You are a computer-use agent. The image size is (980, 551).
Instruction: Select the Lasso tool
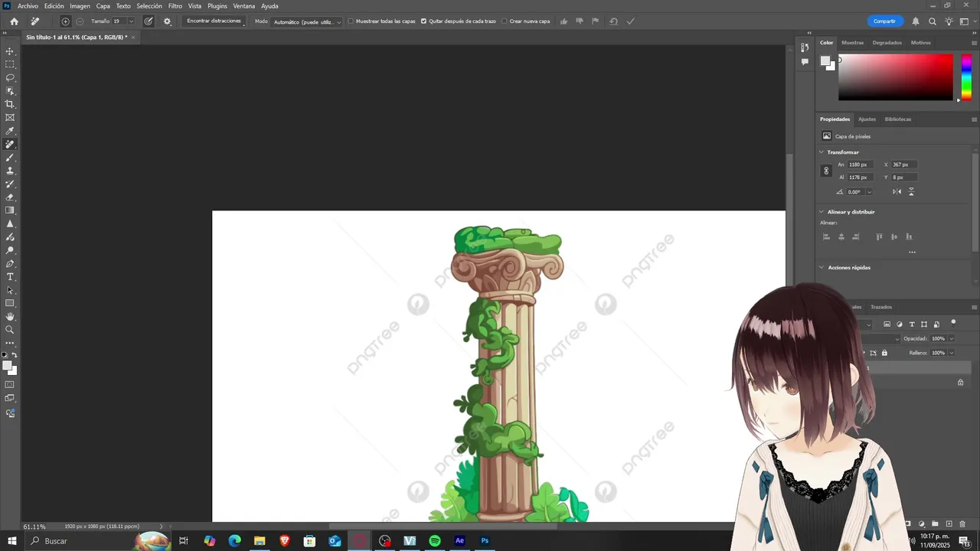coord(10,77)
